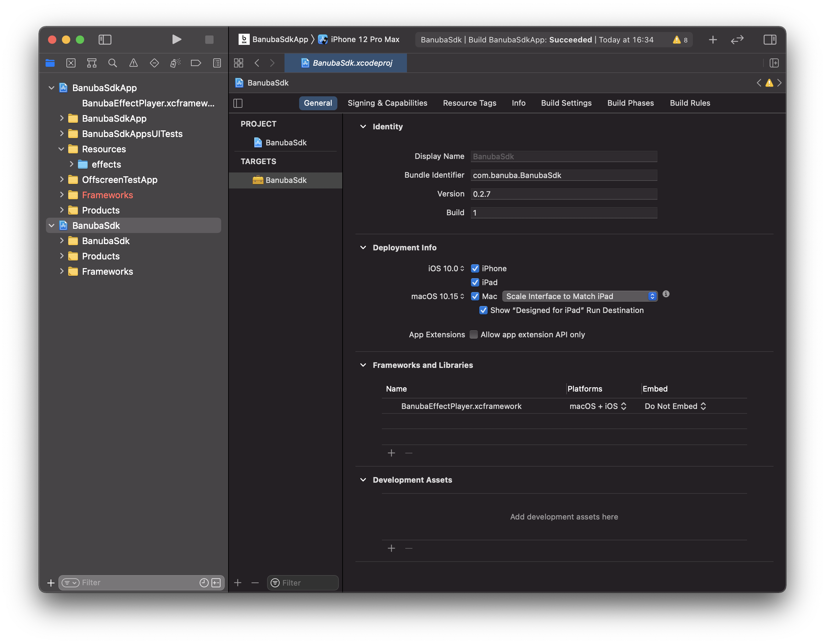Enable Allow app extension API only
825x644 pixels.
473,335
